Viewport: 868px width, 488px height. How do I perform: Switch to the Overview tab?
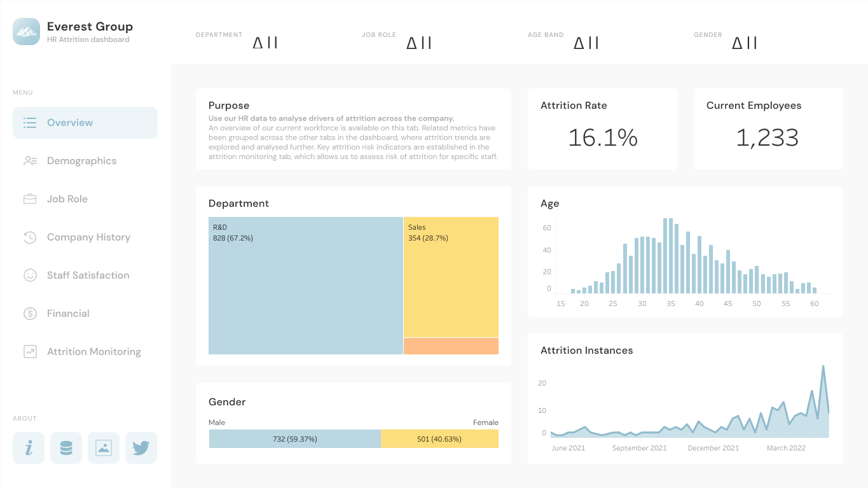pos(70,122)
